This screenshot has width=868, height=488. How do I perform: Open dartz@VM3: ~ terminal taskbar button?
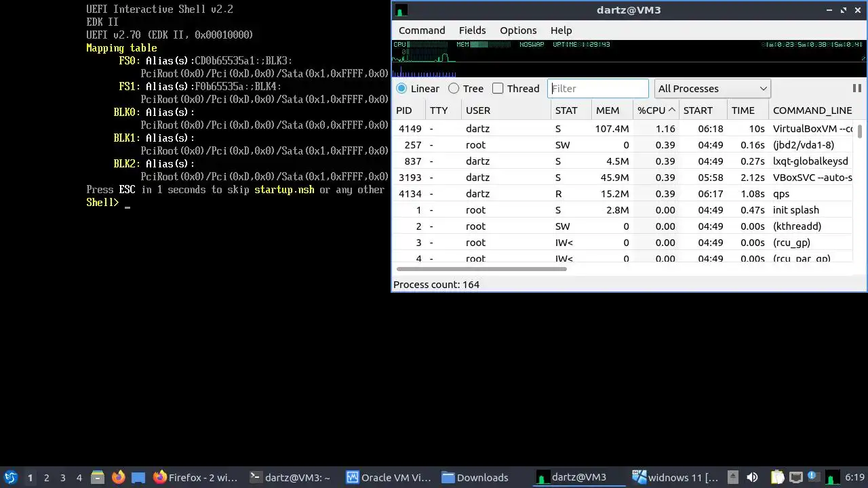click(x=290, y=478)
